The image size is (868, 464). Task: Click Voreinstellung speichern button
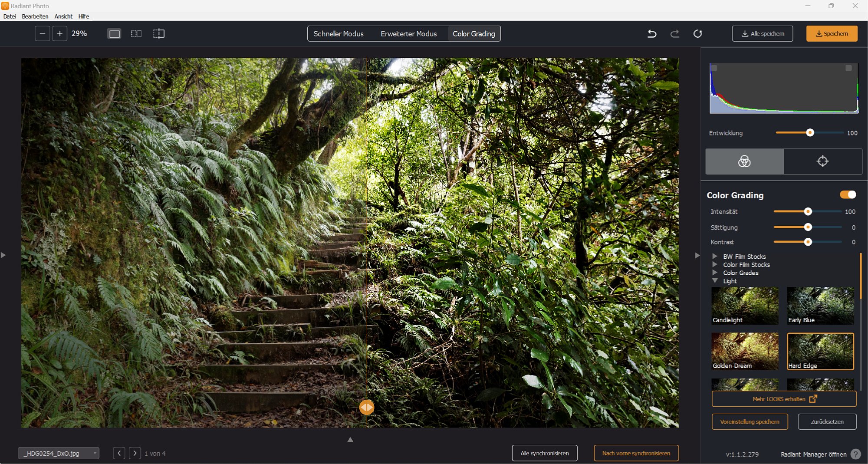(750, 421)
